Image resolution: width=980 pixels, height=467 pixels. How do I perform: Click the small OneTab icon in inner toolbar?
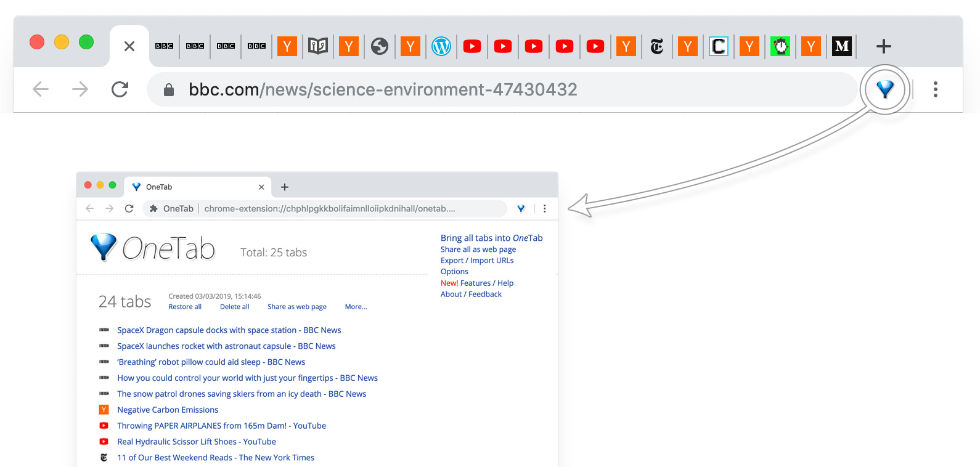(521, 209)
